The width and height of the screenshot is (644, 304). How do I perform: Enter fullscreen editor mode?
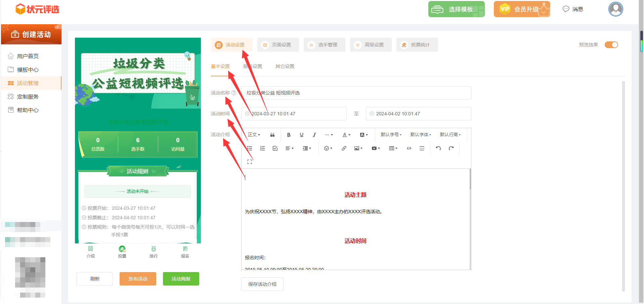tap(250, 162)
